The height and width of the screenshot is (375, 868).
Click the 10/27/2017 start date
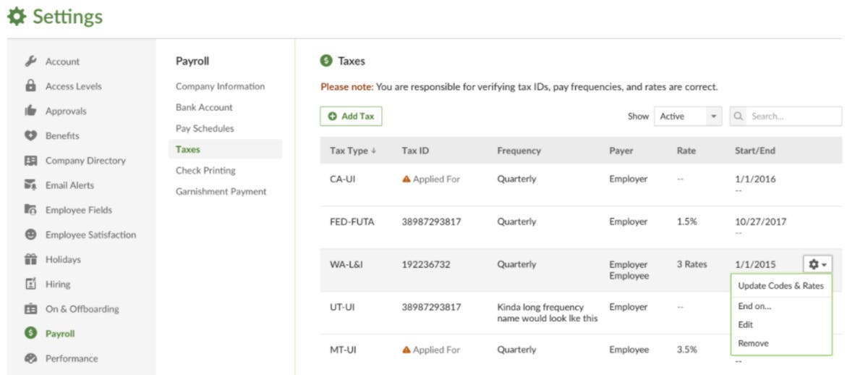tap(760, 222)
